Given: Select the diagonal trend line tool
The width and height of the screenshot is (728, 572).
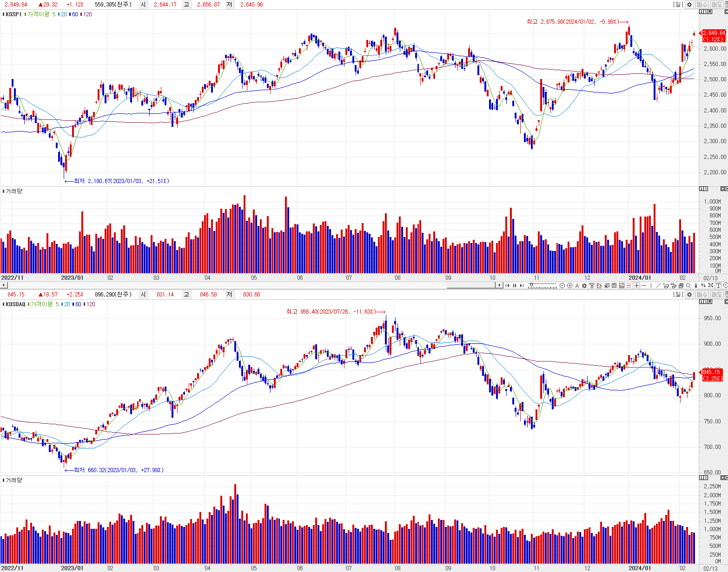Looking at the screenshot, I should [x=658, y=285].
